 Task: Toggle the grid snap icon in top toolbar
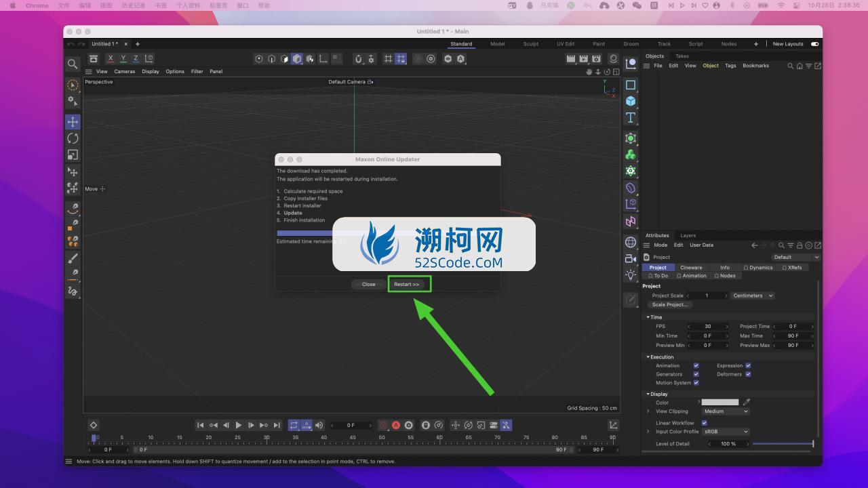(401, 59)
